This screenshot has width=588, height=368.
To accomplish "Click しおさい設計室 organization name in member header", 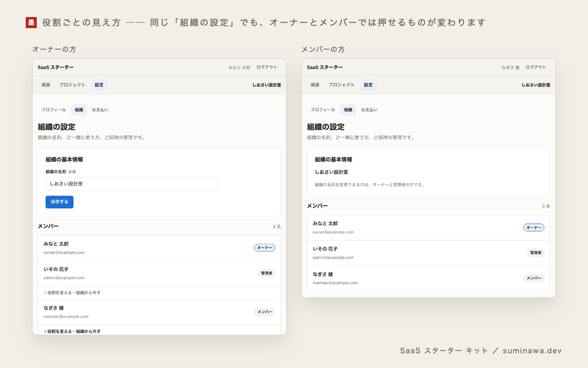I will (x=536, y=85).
